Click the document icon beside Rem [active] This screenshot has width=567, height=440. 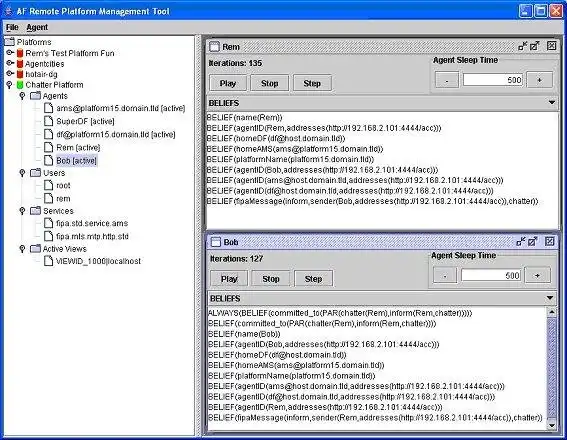pos(48,147)
